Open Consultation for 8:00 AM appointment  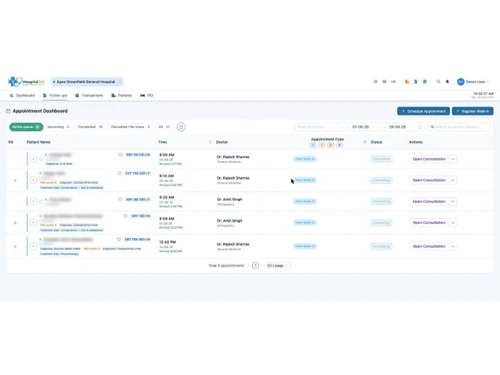(x=429, y=159)
